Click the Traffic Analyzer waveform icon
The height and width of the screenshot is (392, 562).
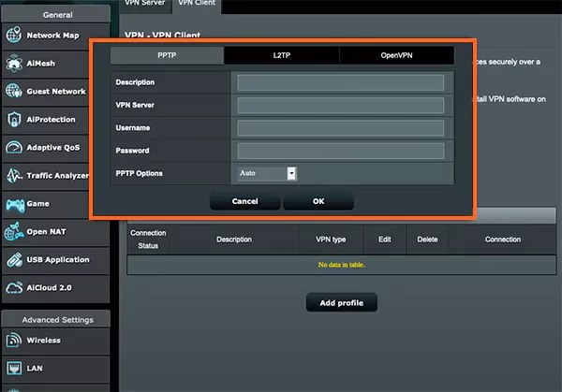14,175
